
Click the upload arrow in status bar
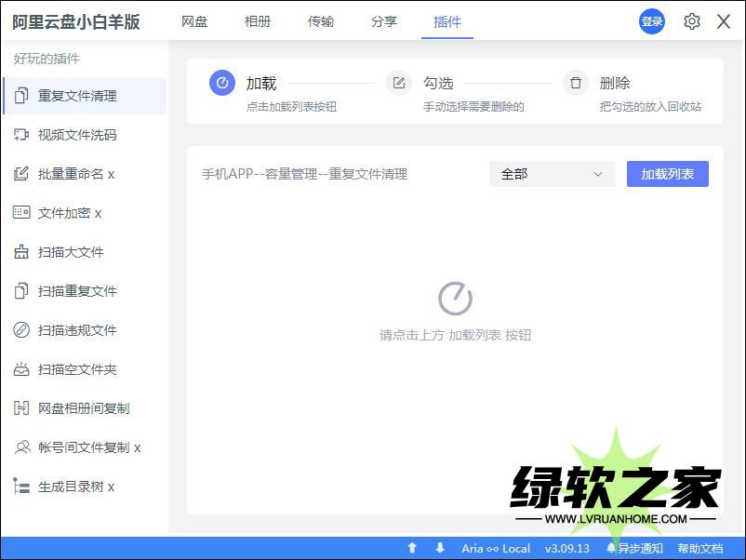point(412,548)
